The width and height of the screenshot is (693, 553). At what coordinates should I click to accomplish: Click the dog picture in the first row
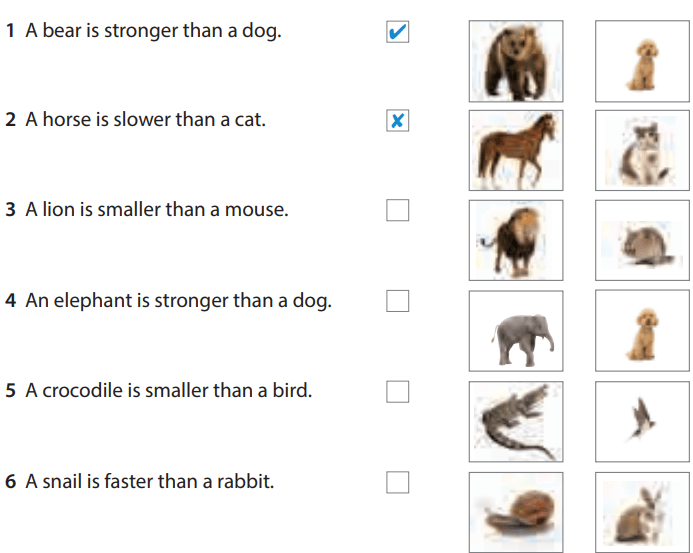click(x=641, y=60)
